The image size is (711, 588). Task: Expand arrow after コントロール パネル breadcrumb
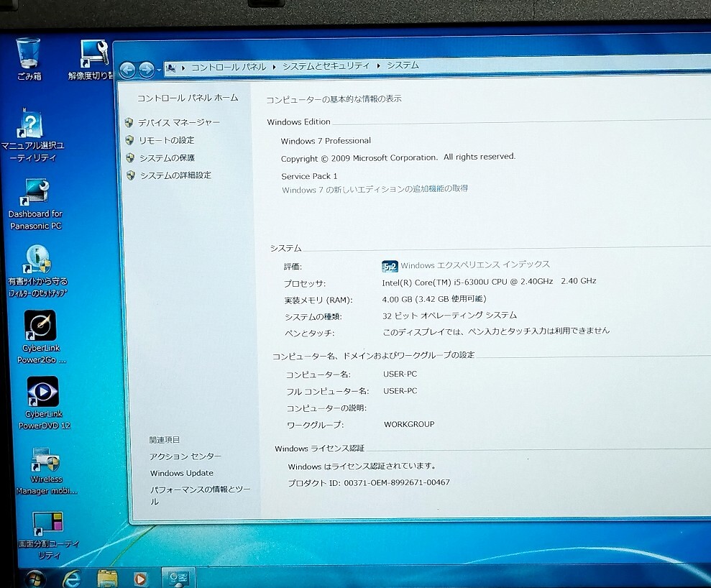pos(275,67)
